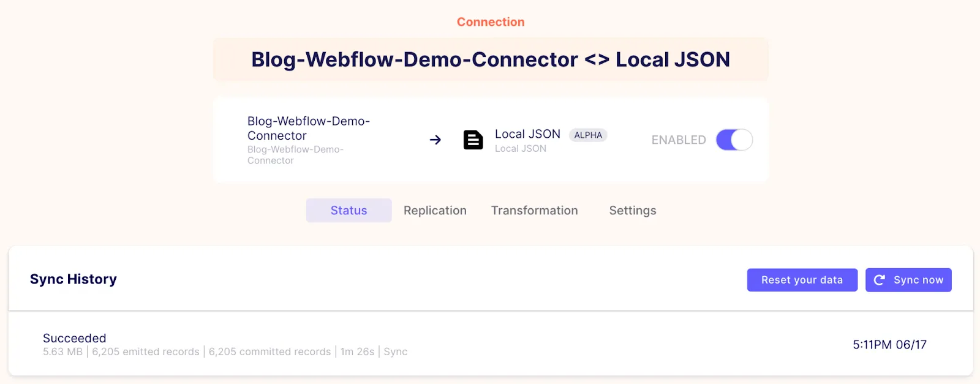Screen dimensions: 980x384
Task: Click the arrow between source and destination
Action: coord(435,140)
